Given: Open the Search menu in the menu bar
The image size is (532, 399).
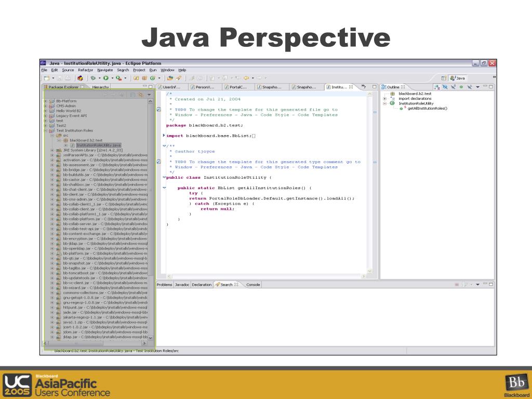Looking at the screenshot, I should (123, 70).
